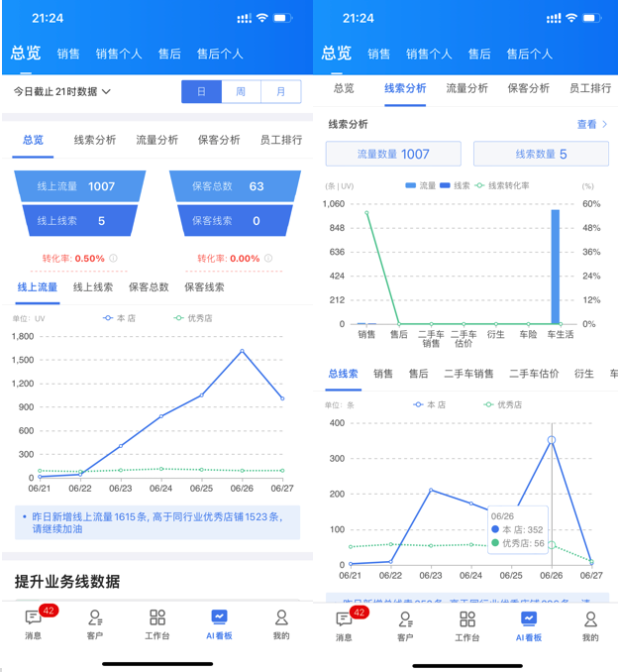Tap 保客线索 0 funnel block
The width and height of the screenshot is (618, 672).
235,221
